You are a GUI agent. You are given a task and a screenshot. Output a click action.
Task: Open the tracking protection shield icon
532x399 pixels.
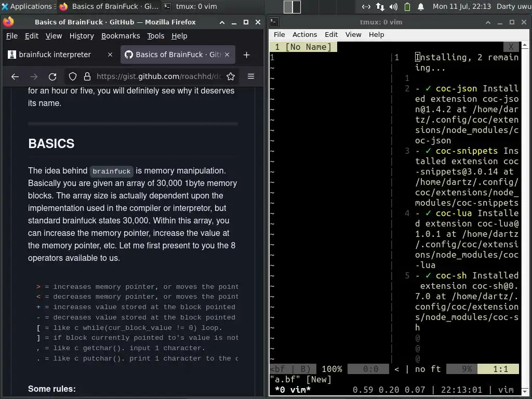pyautogui.click(x=73, y=77)
